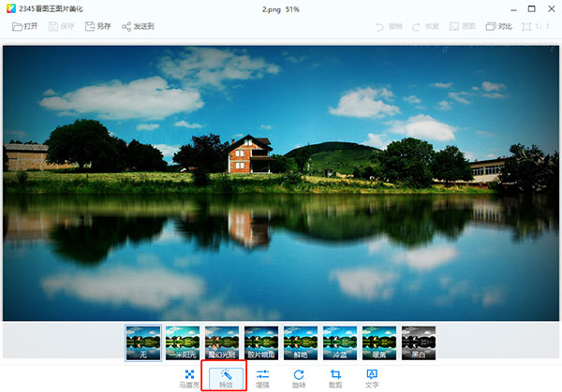Select the 裁剪 crop tool
Image resolution: width=562 pixels, height=392 pixels.
point(335,379)
